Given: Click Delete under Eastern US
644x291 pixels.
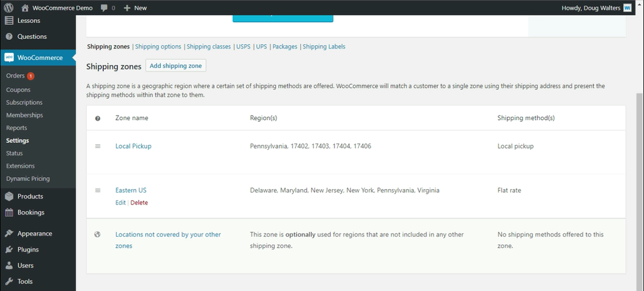Looking at the screenshot, I should (139, 203).
